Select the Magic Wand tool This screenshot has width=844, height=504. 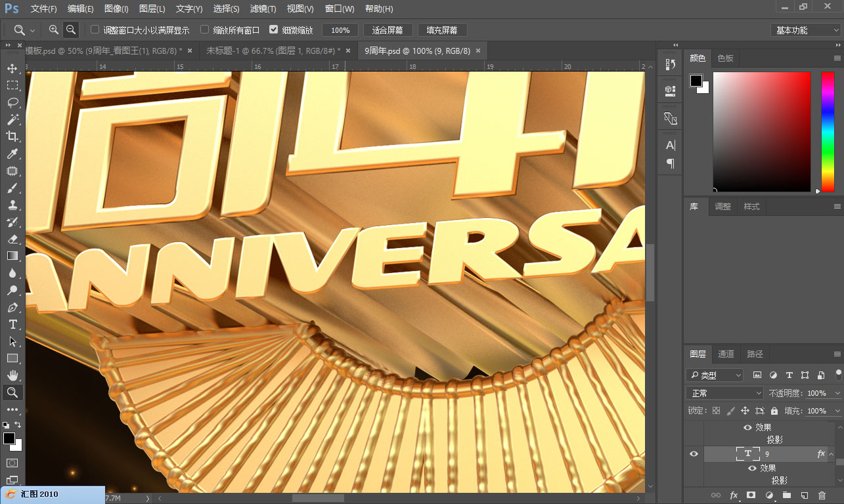point(12,119)
